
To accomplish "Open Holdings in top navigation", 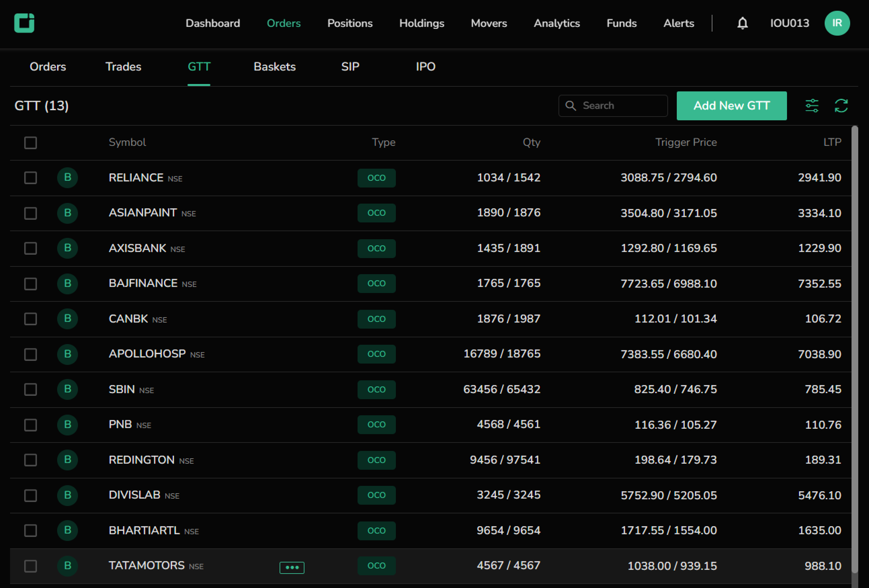I will (x=422, y=23).
